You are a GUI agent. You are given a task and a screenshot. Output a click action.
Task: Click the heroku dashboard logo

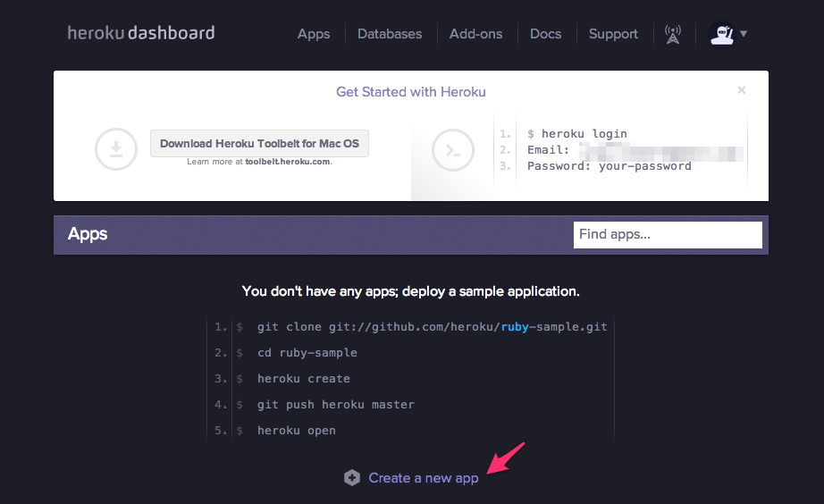pos(141,33)
